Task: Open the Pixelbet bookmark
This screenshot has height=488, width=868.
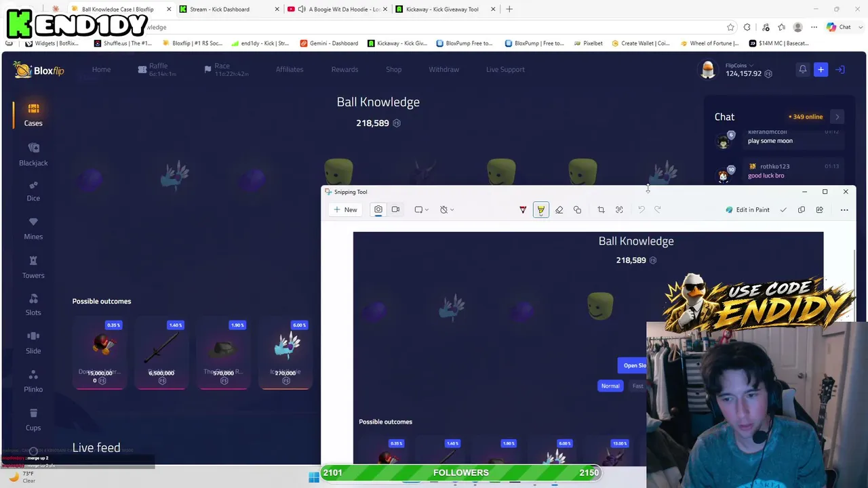Action: (x=587, y=43)
